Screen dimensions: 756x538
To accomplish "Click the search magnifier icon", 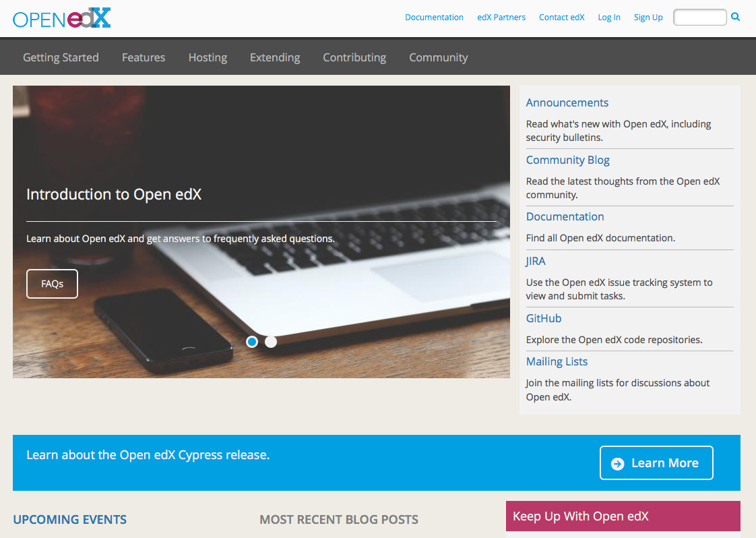I will pos(735,17).
